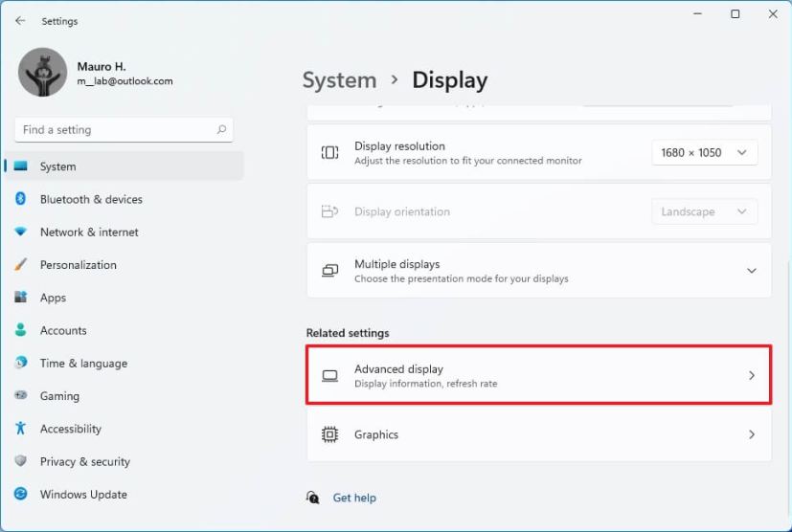The image size is (792, 532).
Task: Select Time & language in sidebar
Action: [x=83, y=364]
